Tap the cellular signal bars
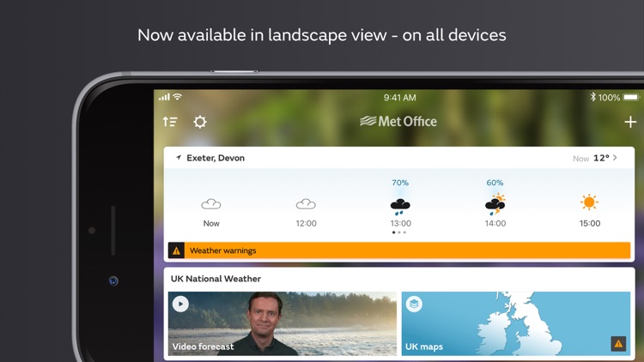Viewport: 644px width, 362px height. [164, 97]
